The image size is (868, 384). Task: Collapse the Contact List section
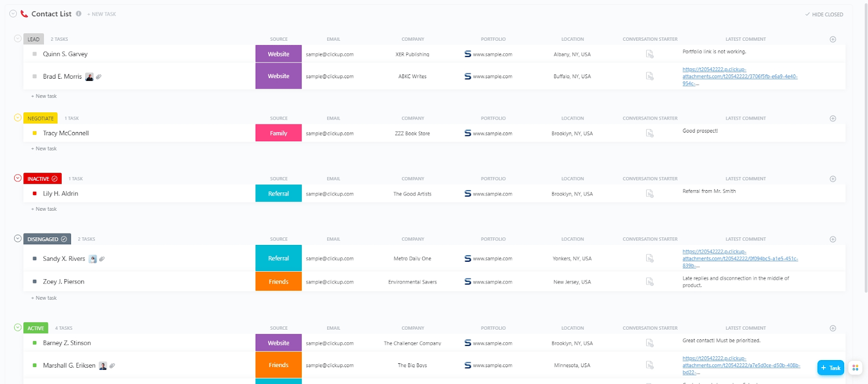point(13,14)
